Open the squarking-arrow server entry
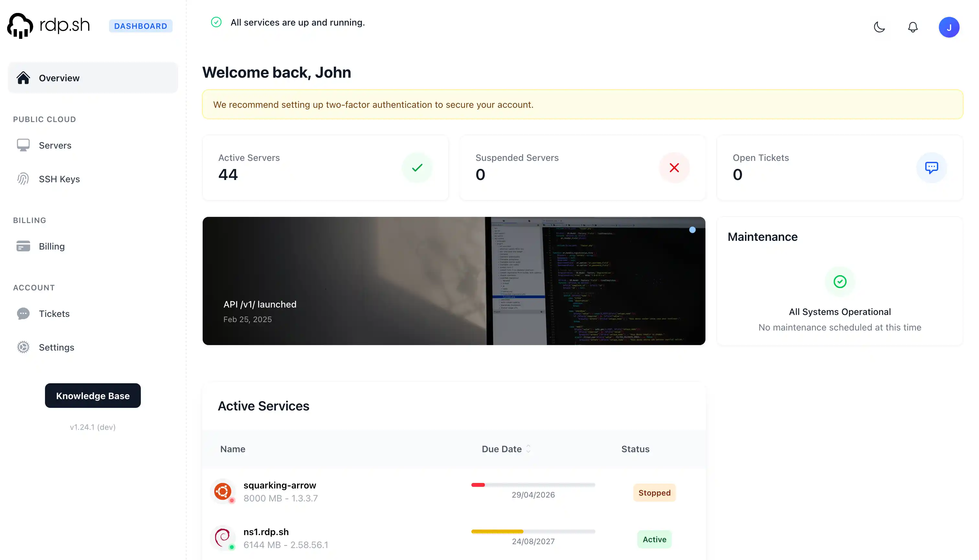979x560 pixels. 280,485
